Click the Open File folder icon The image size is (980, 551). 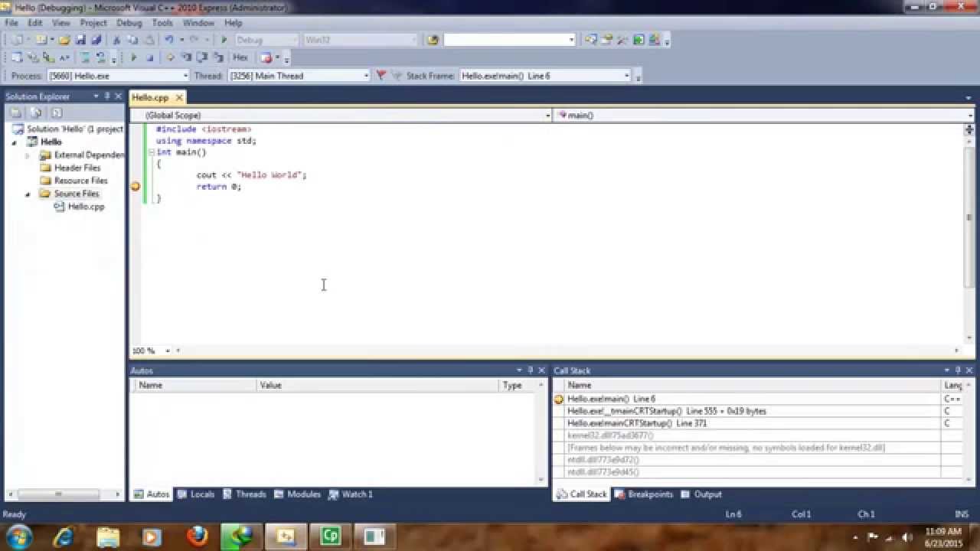pyautogui.click(x=64, y=40)
